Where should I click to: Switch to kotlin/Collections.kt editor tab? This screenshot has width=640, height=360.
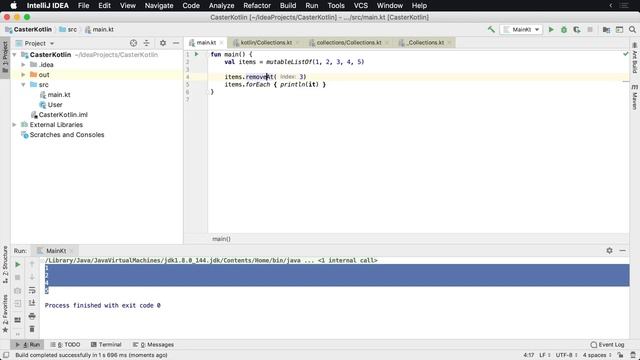pos(266,42)
